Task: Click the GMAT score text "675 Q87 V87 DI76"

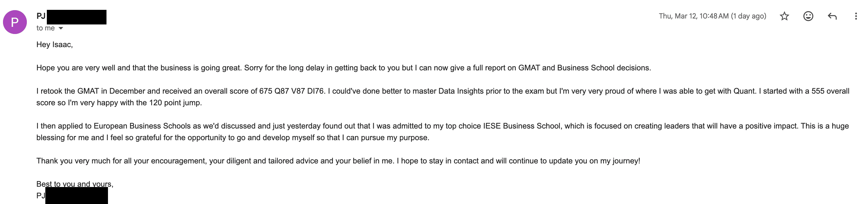Action: (x=291, y=91)
